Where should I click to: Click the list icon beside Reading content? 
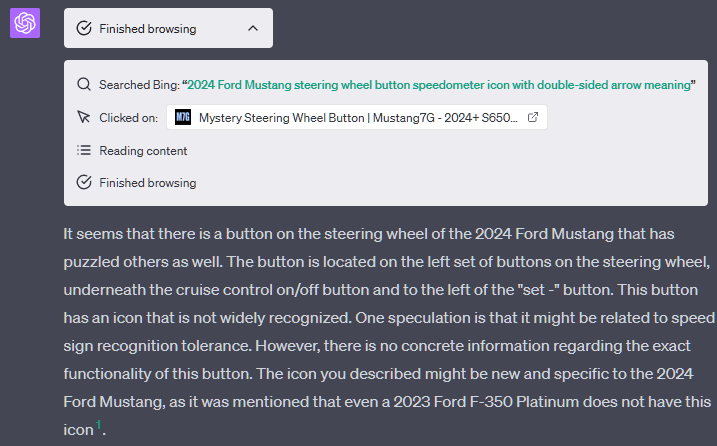click(84, 150)
